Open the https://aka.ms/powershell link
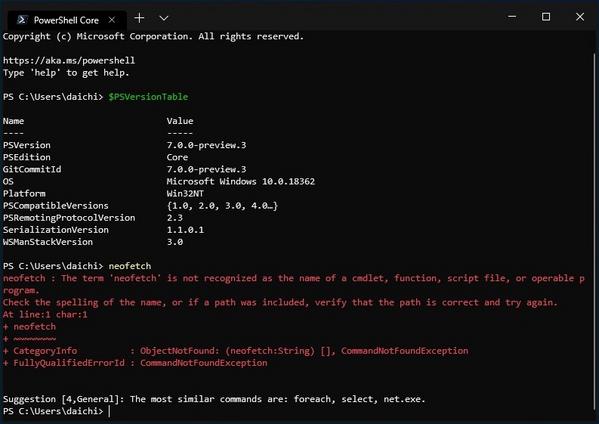Image resolution: width=599 pixels, height=424 pixels. [x=69, y=60]
